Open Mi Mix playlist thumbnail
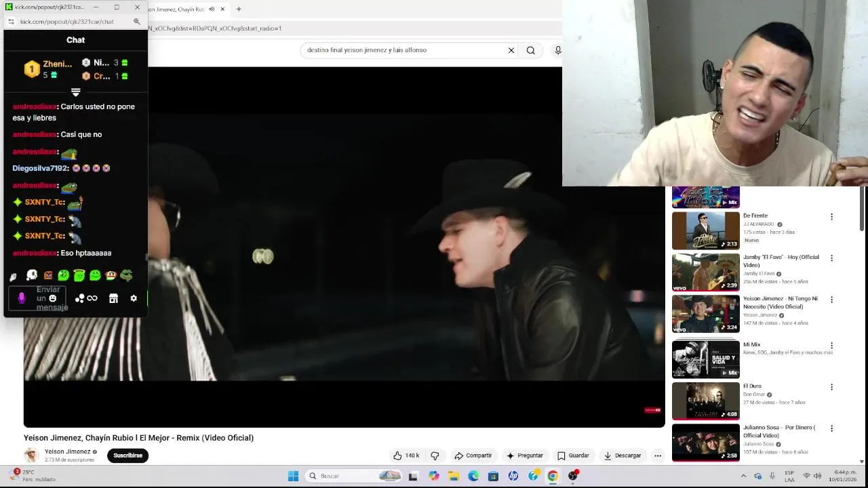 coord(705,359)
